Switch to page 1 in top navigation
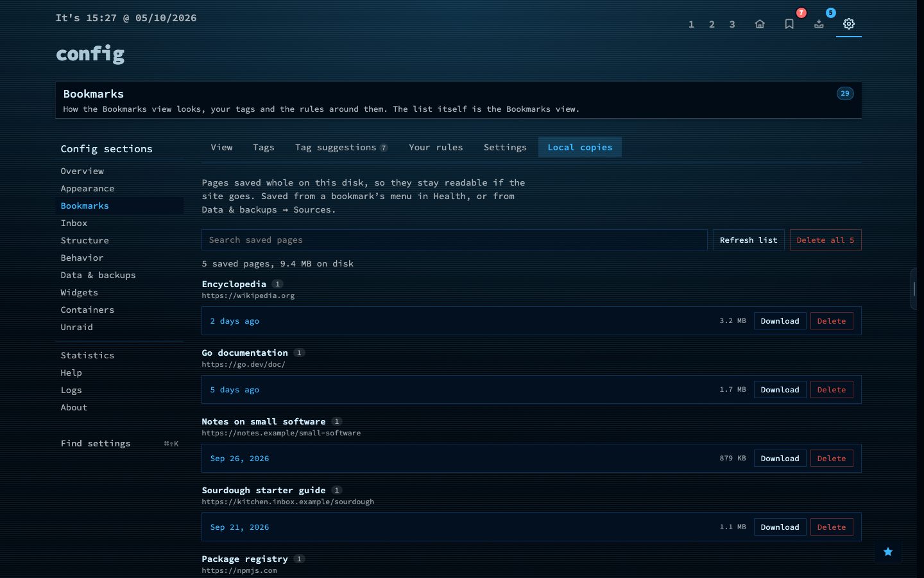The height and width of the screenshot is (578, 924). [x=691, y=24]
